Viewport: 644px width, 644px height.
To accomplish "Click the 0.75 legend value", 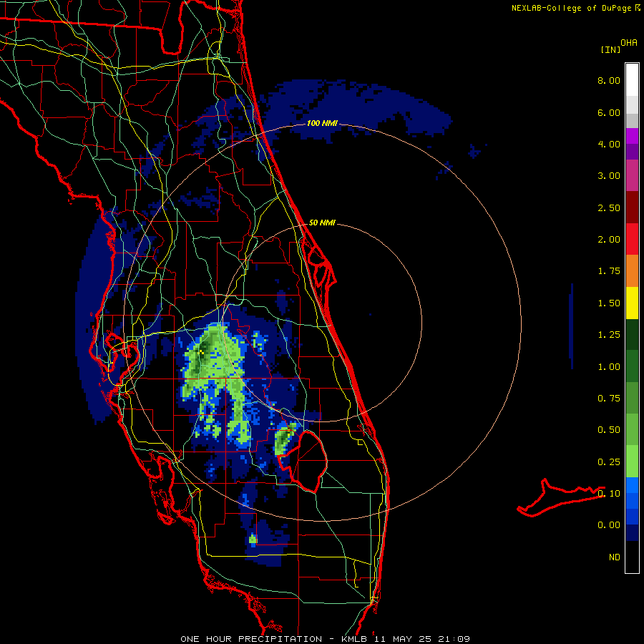I will click(609, 399).
